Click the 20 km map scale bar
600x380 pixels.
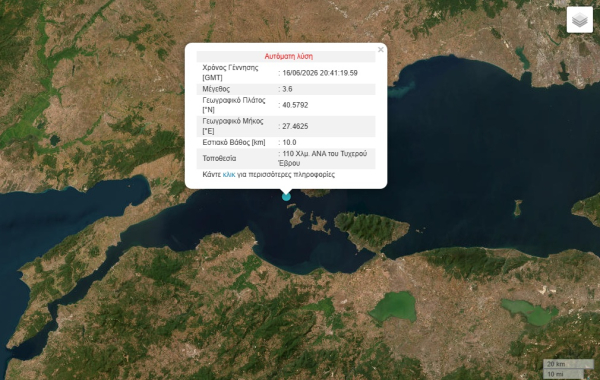coord(568,364)
